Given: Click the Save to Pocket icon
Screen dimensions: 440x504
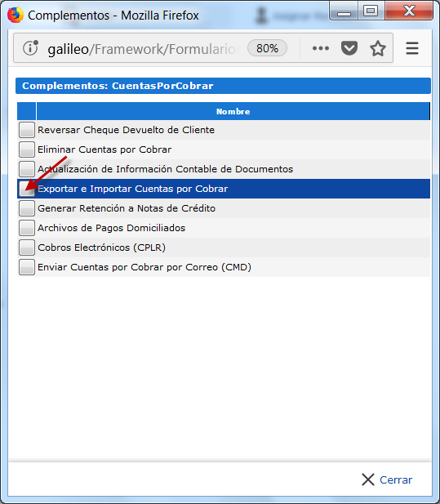Looking at the screenshot, I should click(349, 48).
